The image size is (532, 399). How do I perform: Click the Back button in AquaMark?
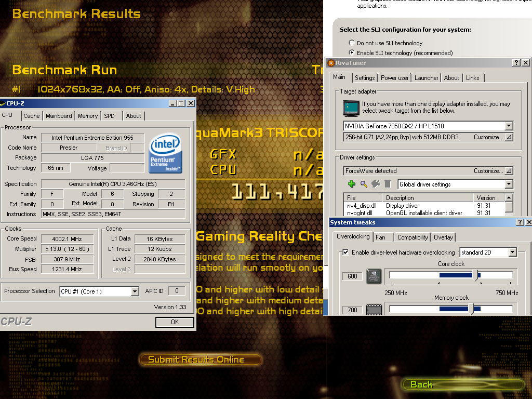[x=463, y=384]
